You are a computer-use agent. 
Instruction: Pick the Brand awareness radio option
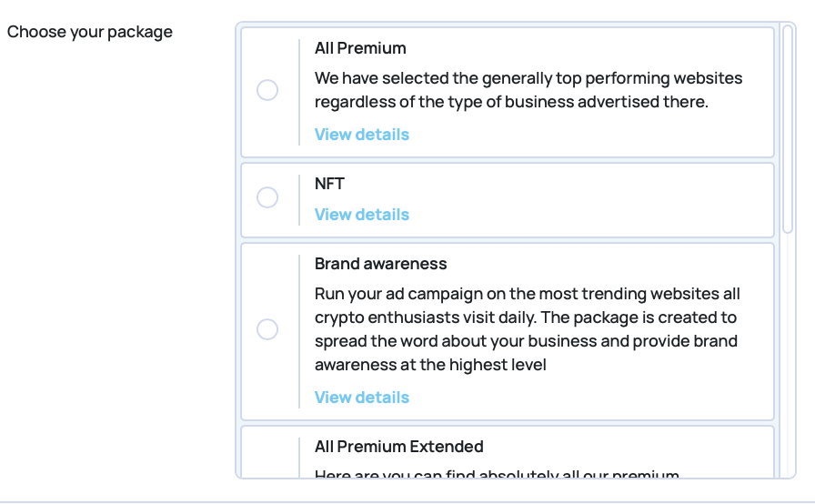[x=267, y=329]
